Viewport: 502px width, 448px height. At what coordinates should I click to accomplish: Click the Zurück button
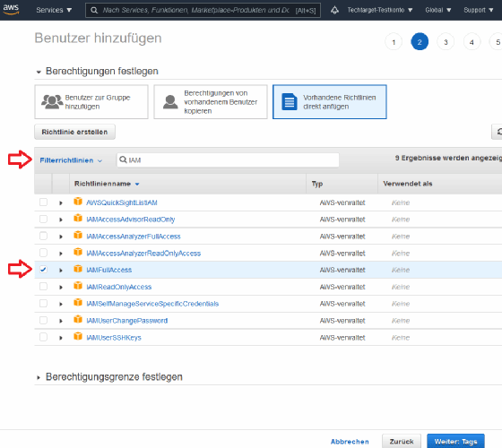[402, 441]
